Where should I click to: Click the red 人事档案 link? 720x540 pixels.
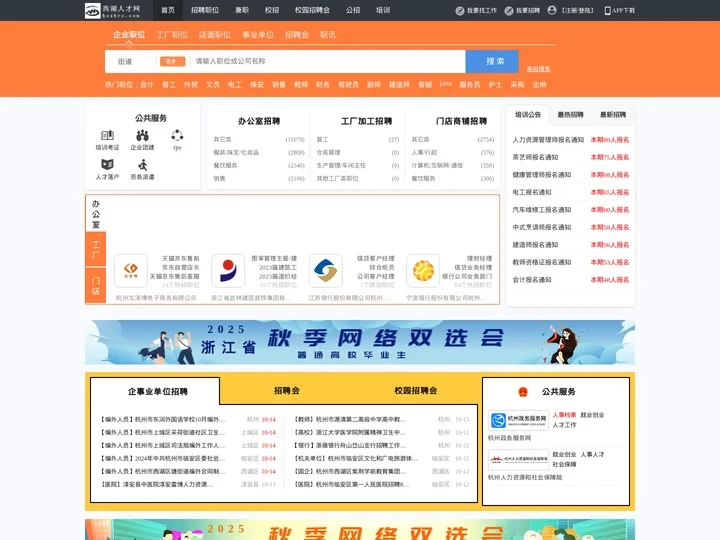click(564, 415)
